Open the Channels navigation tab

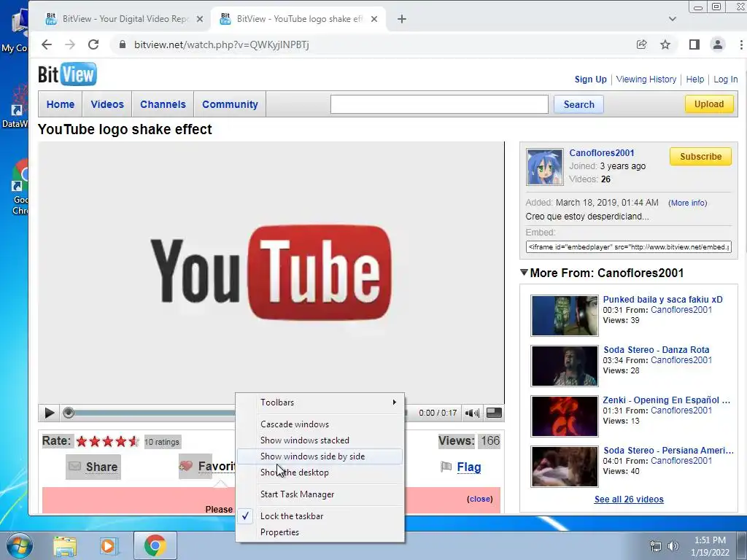(x=163, y=104)
